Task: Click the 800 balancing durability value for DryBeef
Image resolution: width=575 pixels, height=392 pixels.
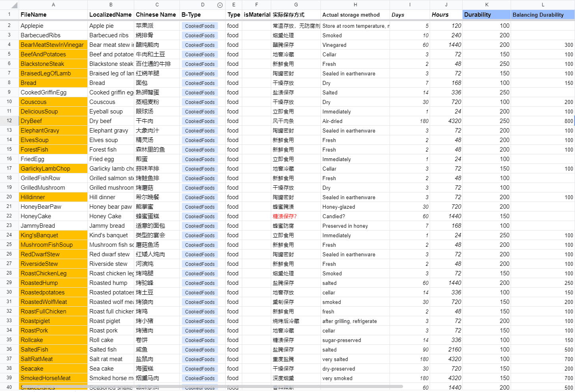Action: tap(543, 121)
